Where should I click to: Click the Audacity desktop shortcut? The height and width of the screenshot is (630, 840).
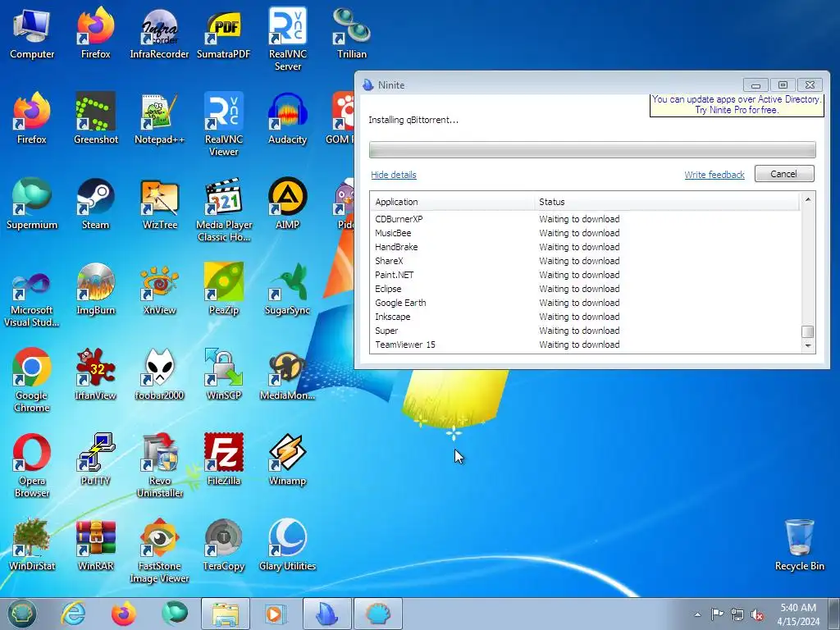(x=288, y=119)
